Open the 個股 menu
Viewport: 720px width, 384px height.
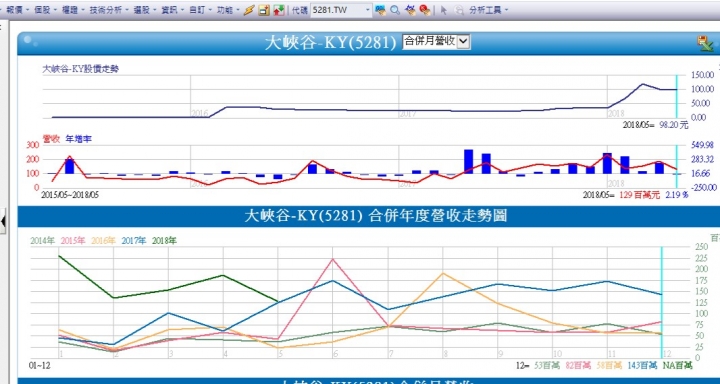tap(45, 10)
